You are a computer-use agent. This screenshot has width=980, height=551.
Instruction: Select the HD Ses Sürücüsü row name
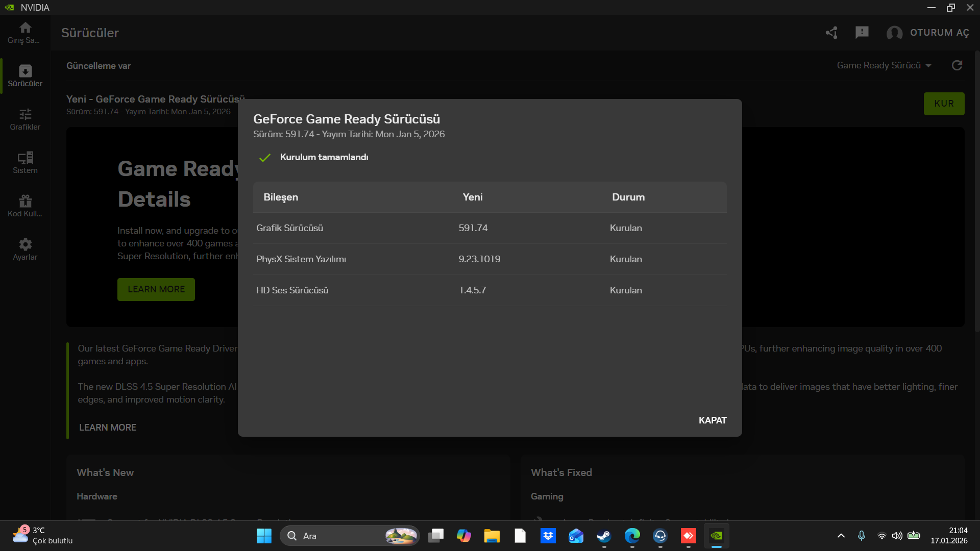[292, 290]
